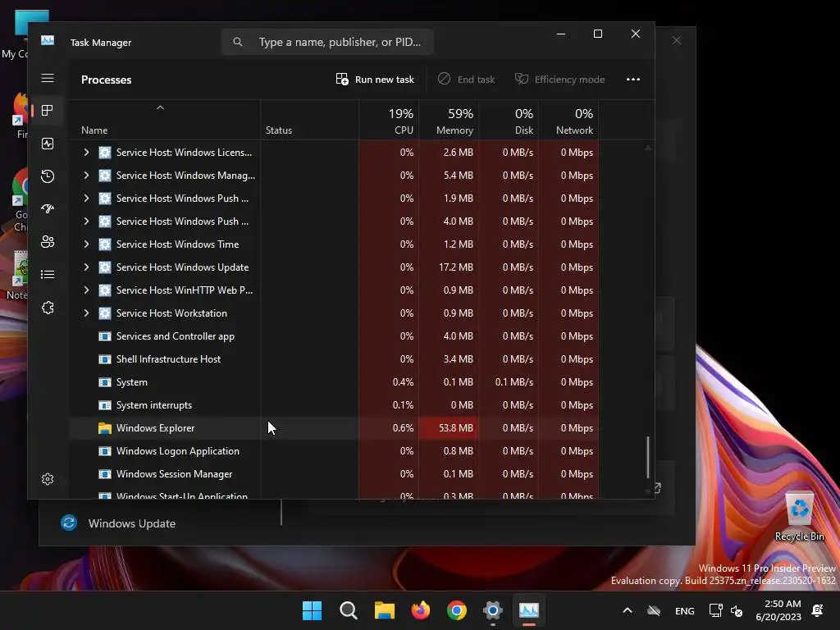840x630 pixels.
Task: Sort processes by Disk column
Action: click(x=509, y=121)
